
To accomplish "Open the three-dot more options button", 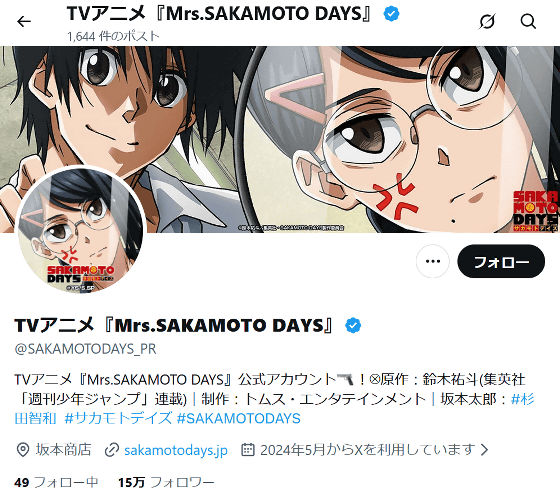I will point(433,261).
